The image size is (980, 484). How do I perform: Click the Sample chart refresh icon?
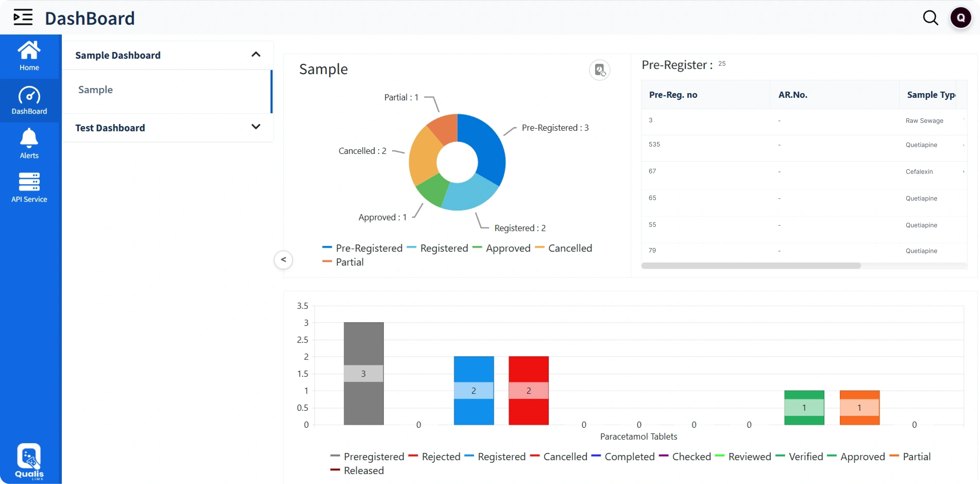click(600, 70)
